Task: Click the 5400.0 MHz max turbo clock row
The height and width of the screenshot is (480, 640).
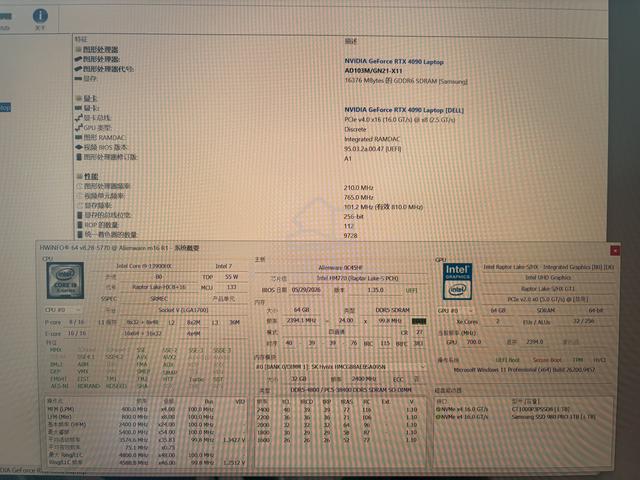Action: (146, 432)
